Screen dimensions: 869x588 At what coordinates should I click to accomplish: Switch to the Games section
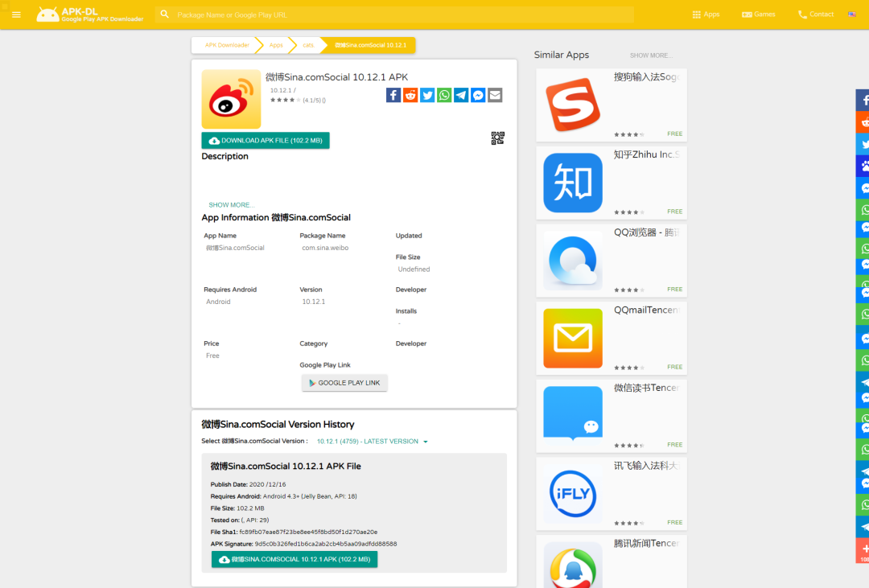pos(757,14)
